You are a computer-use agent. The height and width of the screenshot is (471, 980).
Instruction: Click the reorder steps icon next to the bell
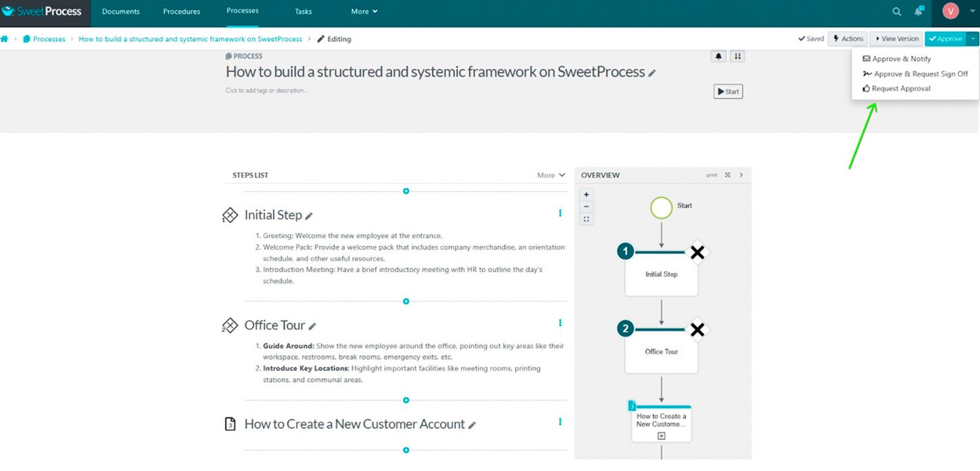737,56
